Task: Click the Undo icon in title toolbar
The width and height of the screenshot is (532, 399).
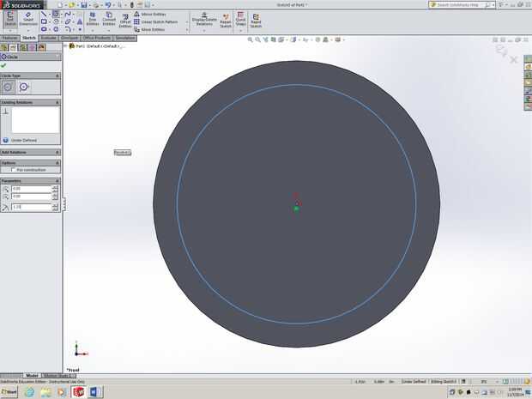Action: click(108, 5)
